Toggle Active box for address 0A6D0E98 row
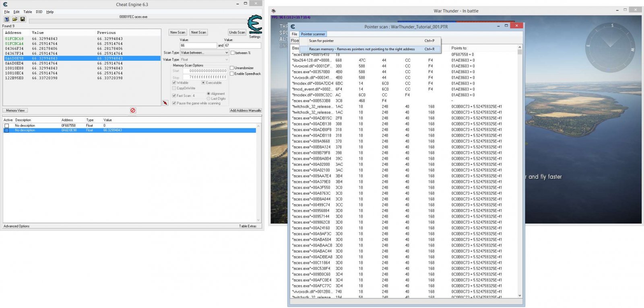This screenshot has height=308, width=644. (x=6, y=130)
